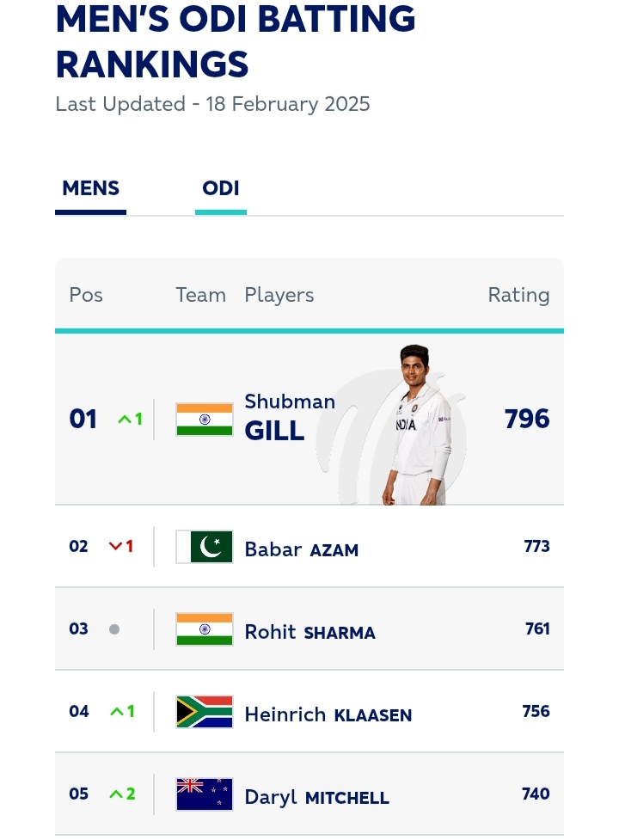
Task: Click the Players column header
Action: [x=279, y=295]
